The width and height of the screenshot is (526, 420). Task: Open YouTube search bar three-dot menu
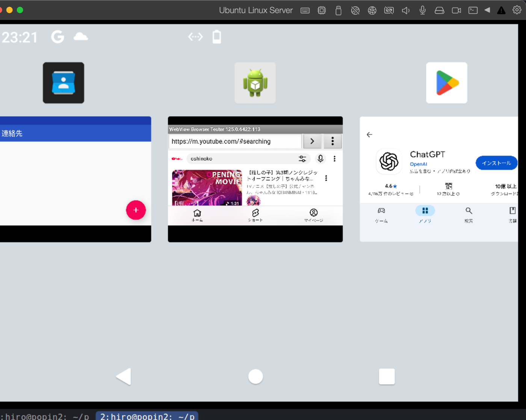click(x=334, y=159)
